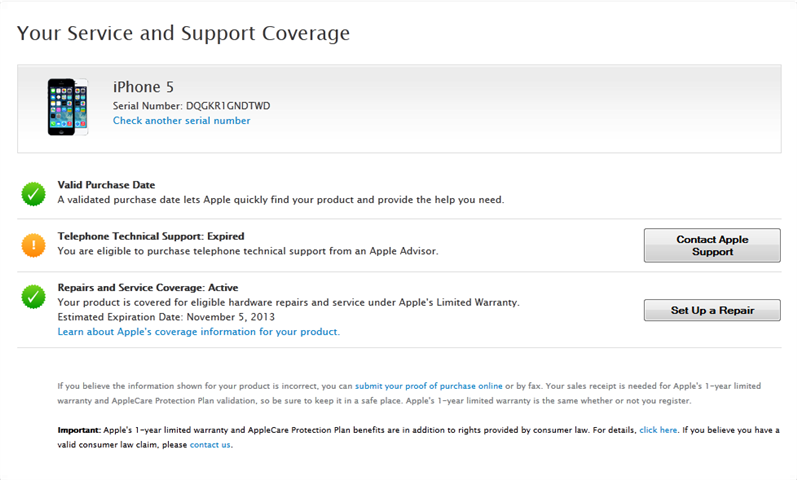797x480 pixels.
Task: Follow the submit your proof of purchase online link
Action: click(x=428, y=385)
